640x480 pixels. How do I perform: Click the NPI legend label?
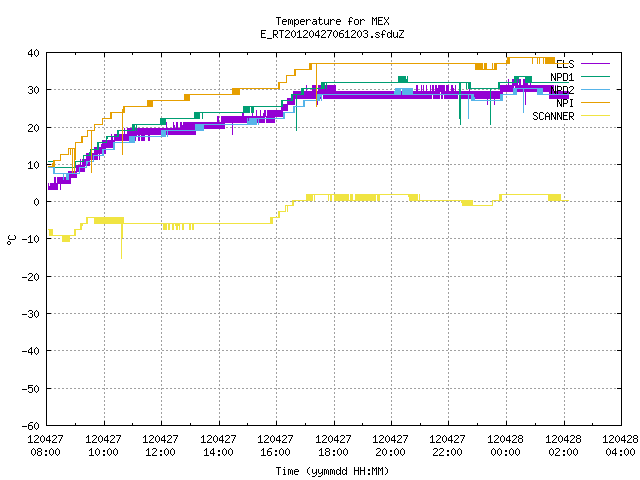(x=565, y=103)
